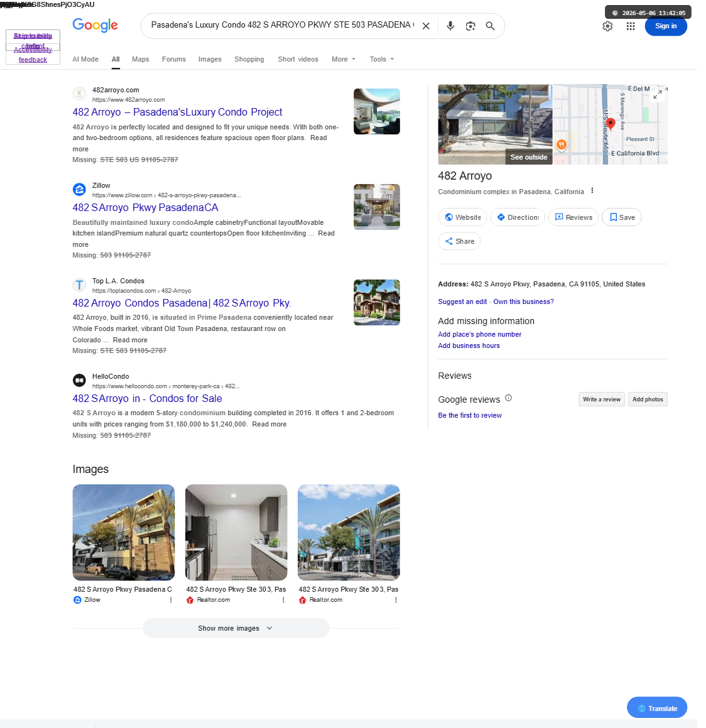Open the Reviews button
Viewport: 706px width, 728px height.
(x=573, y=217)
